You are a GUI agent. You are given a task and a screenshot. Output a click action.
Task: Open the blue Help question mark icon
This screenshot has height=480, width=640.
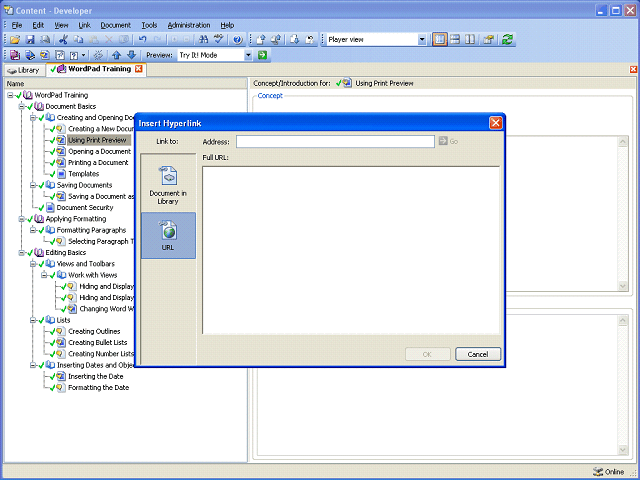point(237,40)
